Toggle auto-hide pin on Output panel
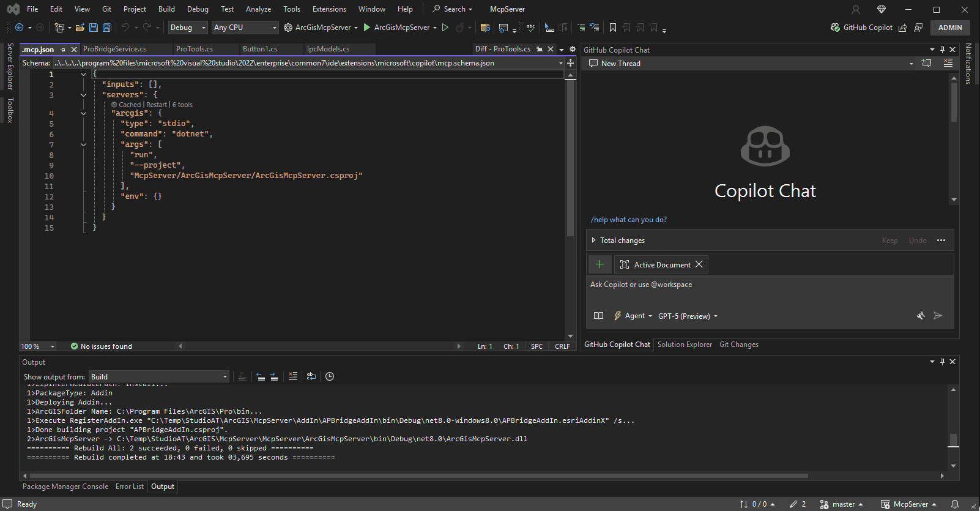 click(942, 362)
